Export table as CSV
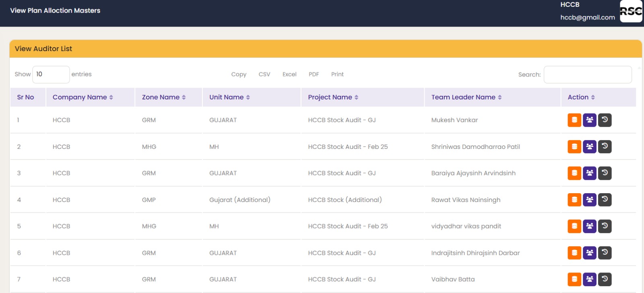 (264, 74)
